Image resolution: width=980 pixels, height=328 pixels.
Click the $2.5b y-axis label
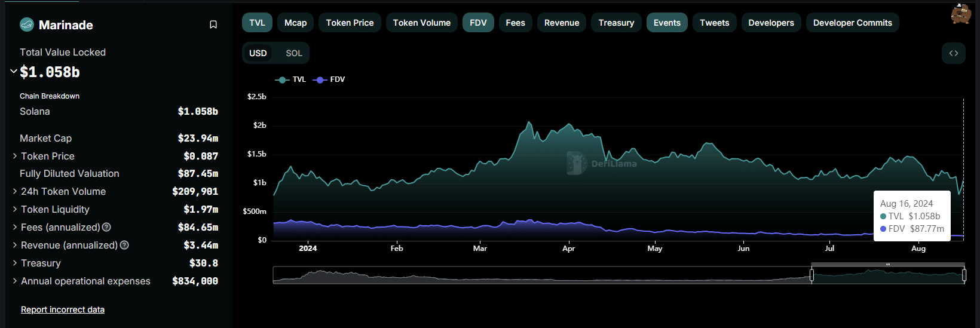tap(257, 96)
